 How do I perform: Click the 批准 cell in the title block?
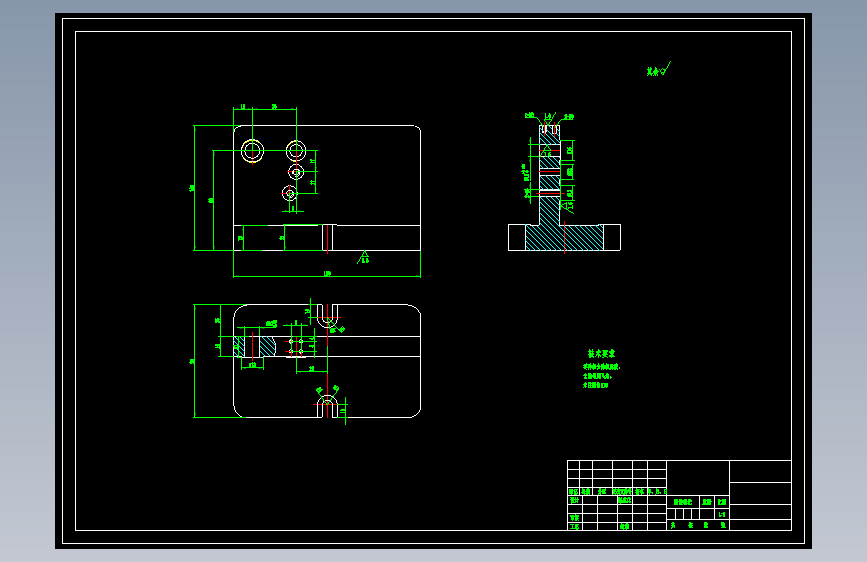pyautogui.click(x=624, y=527)
